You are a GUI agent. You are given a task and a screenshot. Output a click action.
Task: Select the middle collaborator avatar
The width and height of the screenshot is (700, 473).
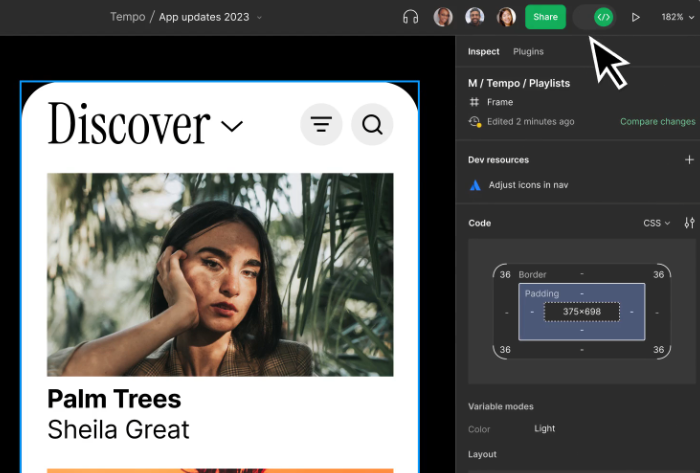[475, 17]
